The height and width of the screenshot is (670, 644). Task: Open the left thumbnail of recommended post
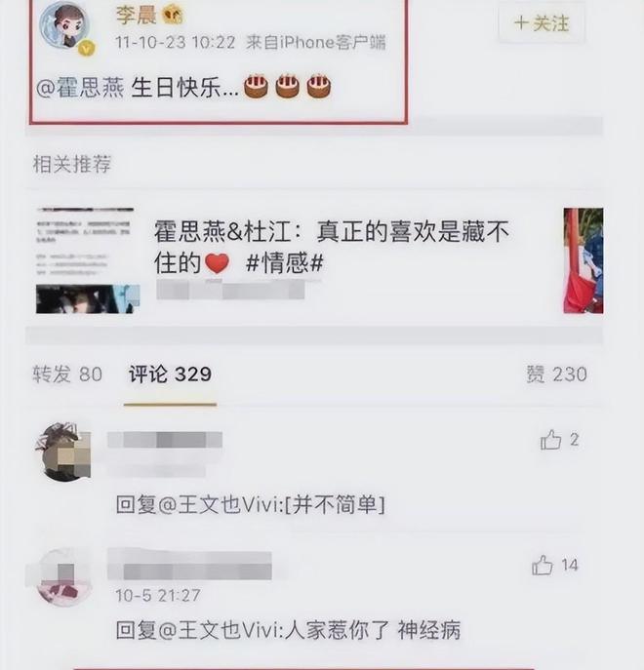(x=87, y=260)
